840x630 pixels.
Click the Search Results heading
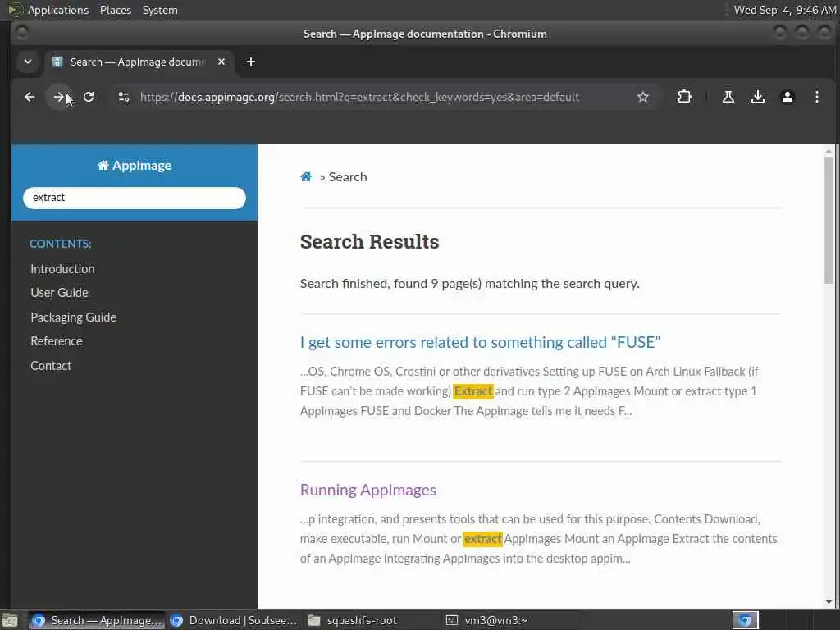tap(369, 242)
